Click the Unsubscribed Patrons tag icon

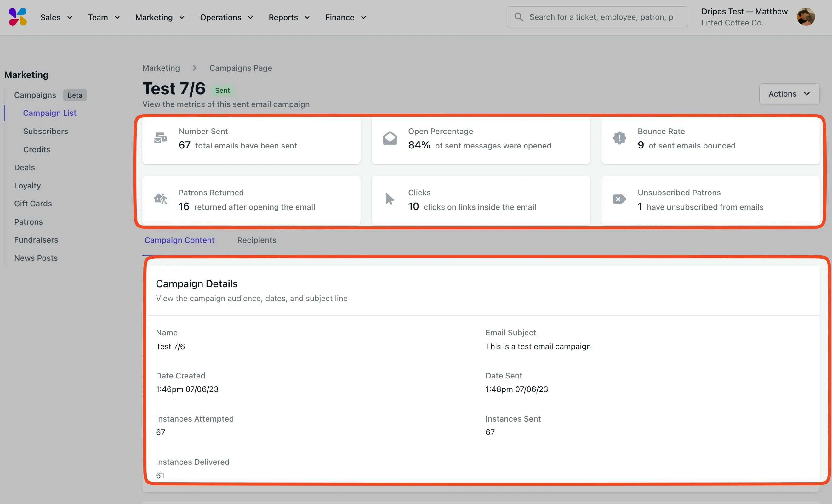coord(619,199)
